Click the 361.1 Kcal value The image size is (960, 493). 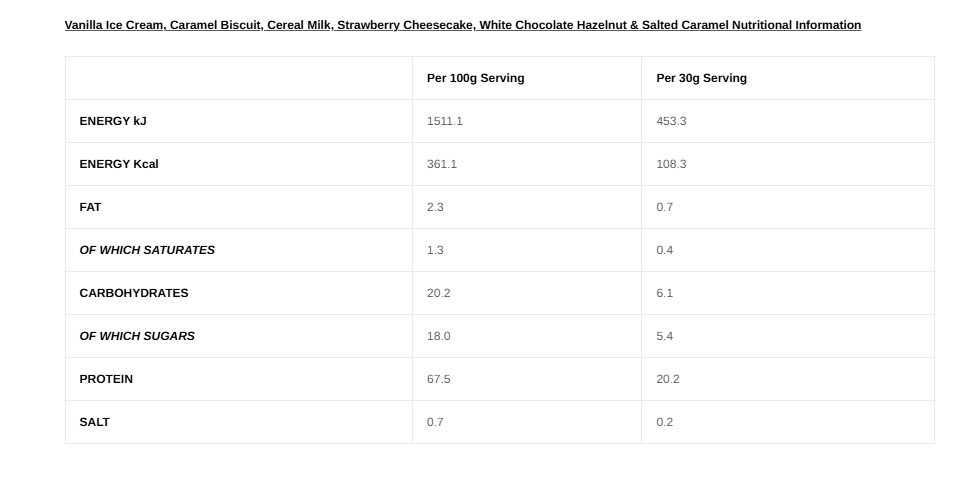(x=442, y=164)
